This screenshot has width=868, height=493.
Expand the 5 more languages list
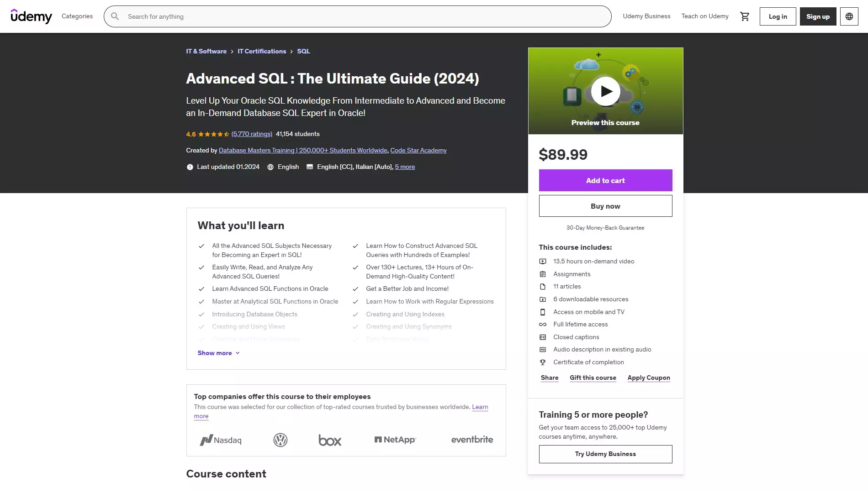(404, 167)
